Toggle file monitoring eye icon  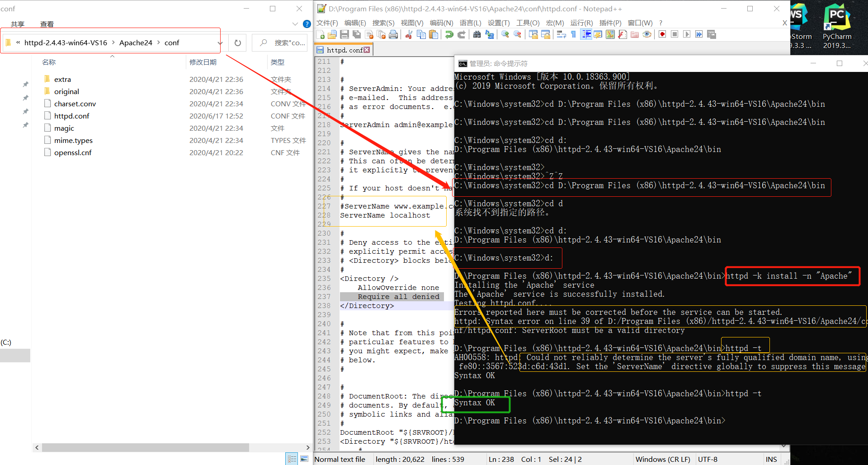(647, 34)
